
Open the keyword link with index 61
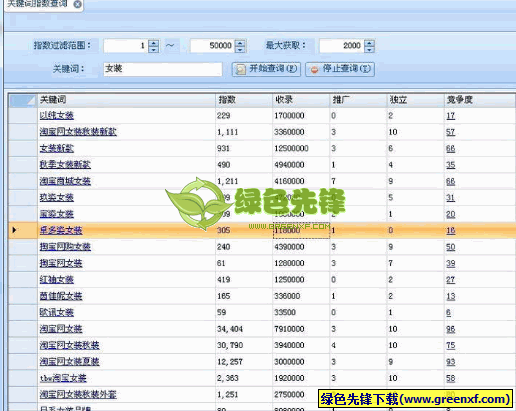[x=61, y=263]
